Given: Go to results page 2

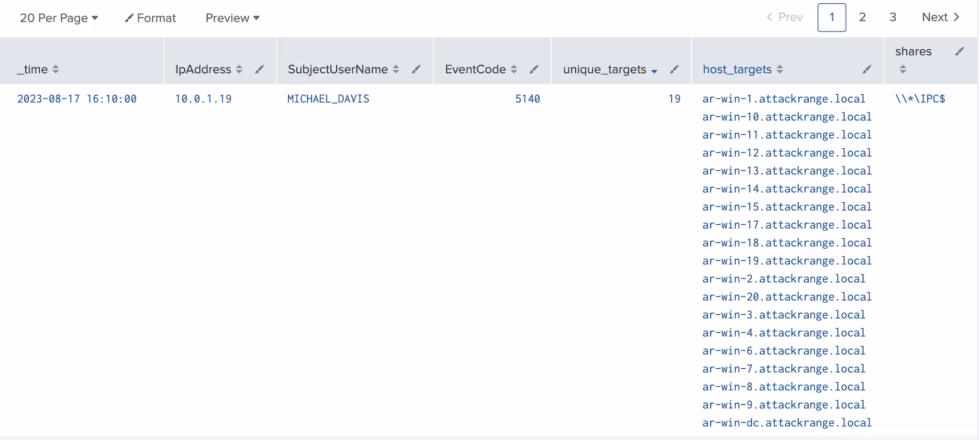Looking at the screenshot, I should (x=862, y=17).
